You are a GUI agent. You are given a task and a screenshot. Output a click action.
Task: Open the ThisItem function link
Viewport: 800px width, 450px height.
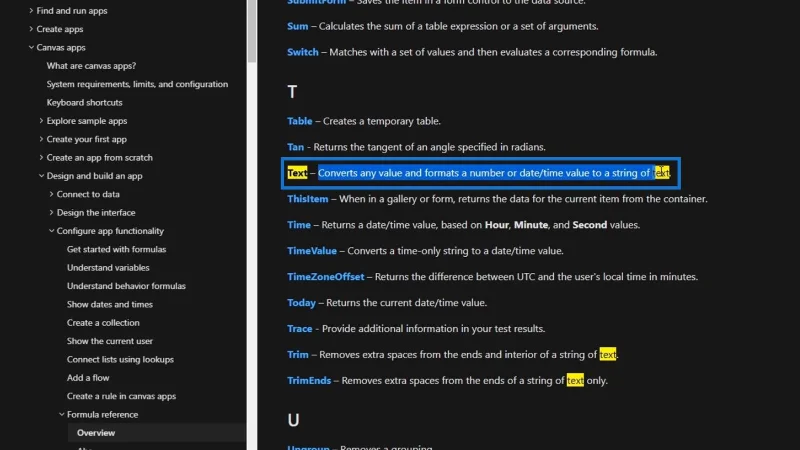[308, 199]
